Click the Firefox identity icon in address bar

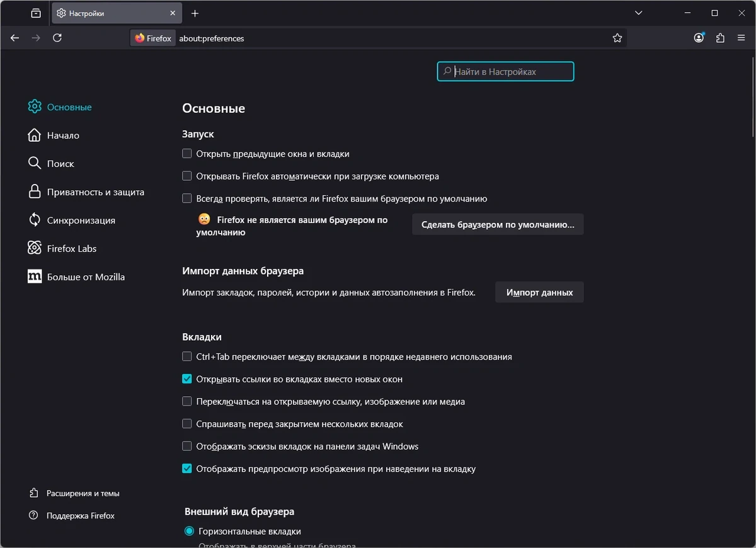point(152,38)
